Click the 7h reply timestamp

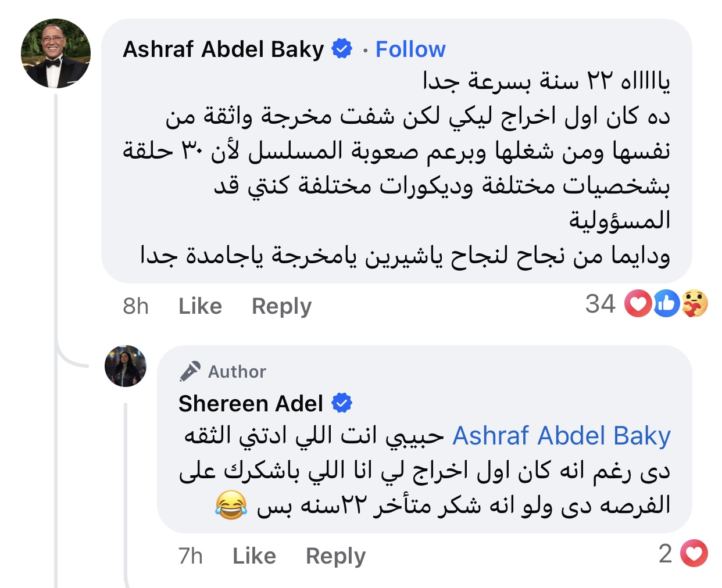[191, 556]
